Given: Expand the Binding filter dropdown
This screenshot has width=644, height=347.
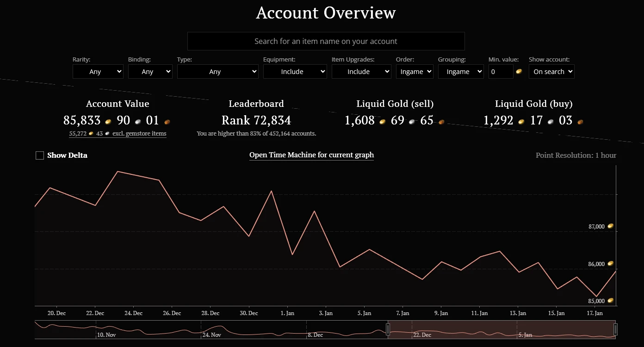Looking at the screenshot, I should point(150,72).
